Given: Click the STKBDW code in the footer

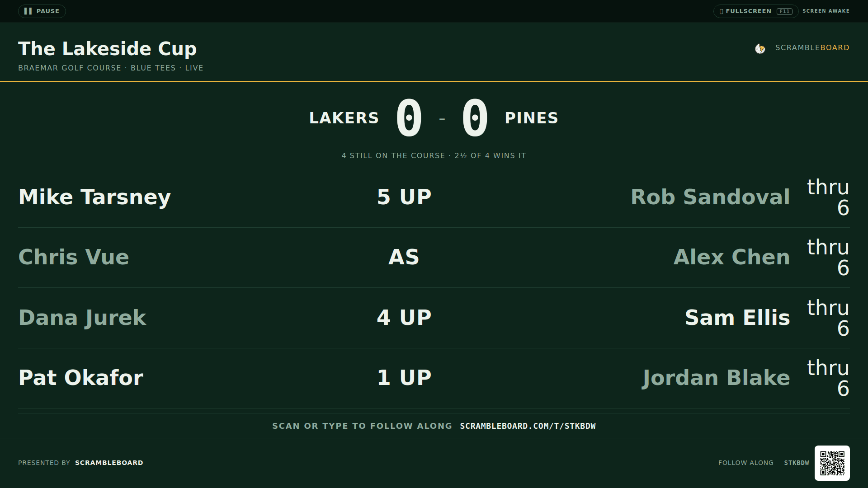Looking at the screenshot, I should coord(797,463).
